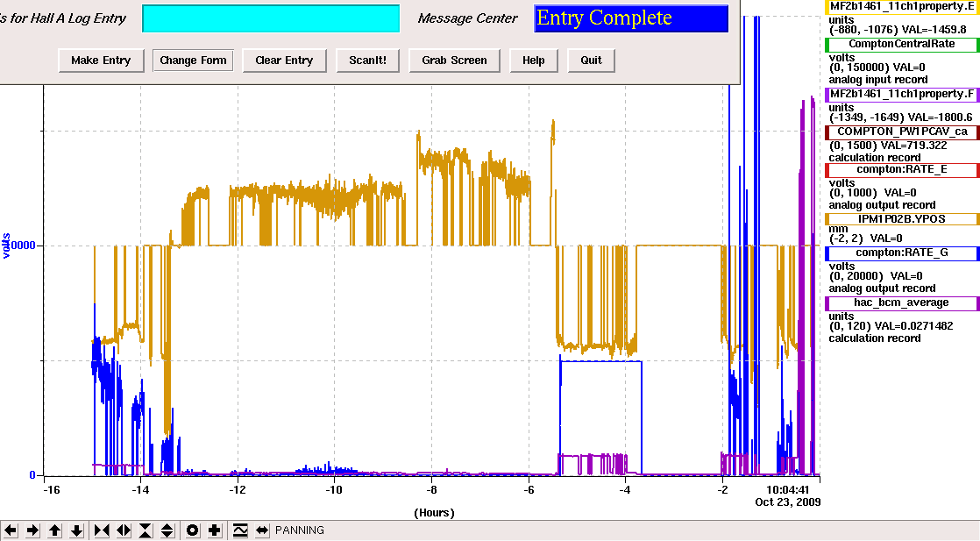Click the Entry Complete message box
Image resolution: width=980 pixels, height=541 pixels.
click(x=631, y=18)
